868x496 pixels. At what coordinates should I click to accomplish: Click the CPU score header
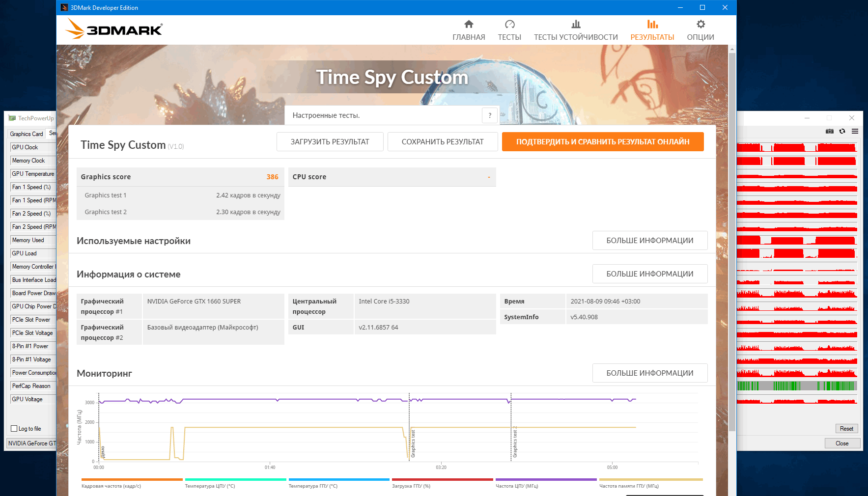pyautogui.click(x=392, y=177)
